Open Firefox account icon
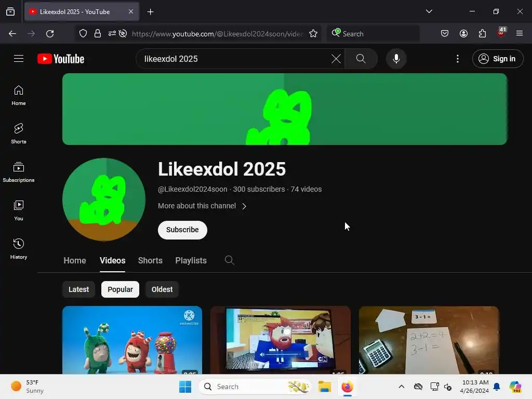Image resolution: width=532 pixels, height=399 pixels. pos(463,34)
